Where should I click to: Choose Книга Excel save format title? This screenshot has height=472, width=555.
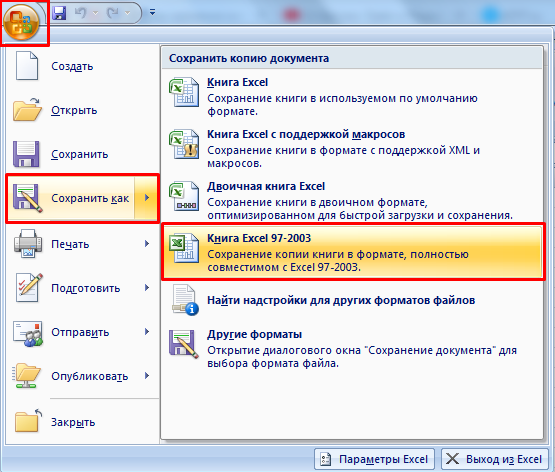(x=238, y=82)
